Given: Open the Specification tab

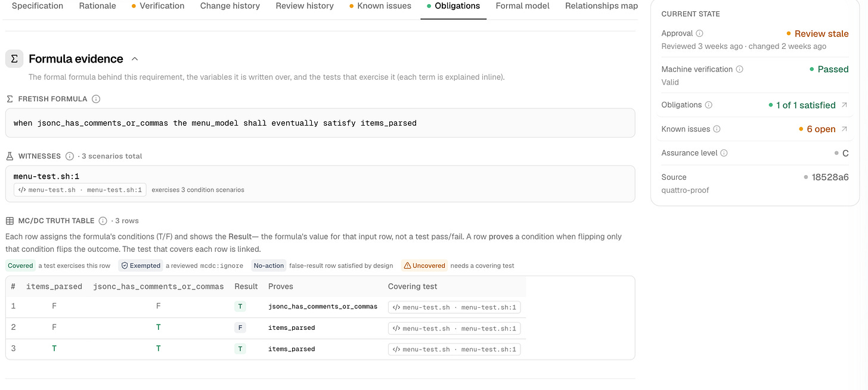Looking at the screenshot, I should pos(38,6).
